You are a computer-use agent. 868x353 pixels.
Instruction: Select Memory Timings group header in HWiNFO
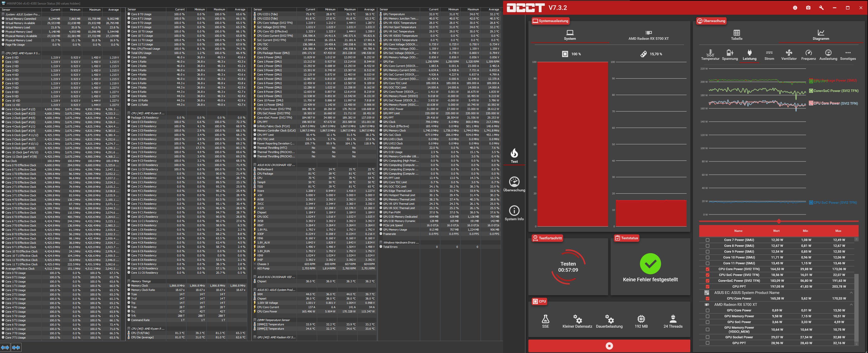pos(187,281)
